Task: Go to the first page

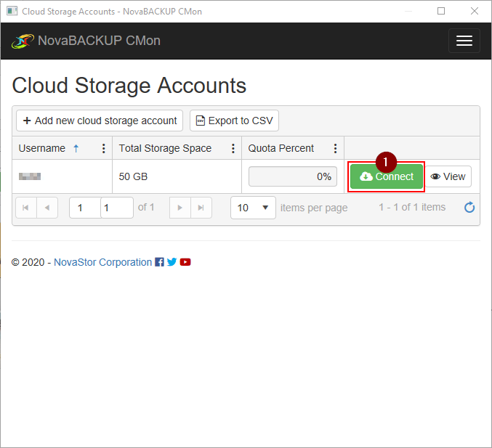Action: 26,208
